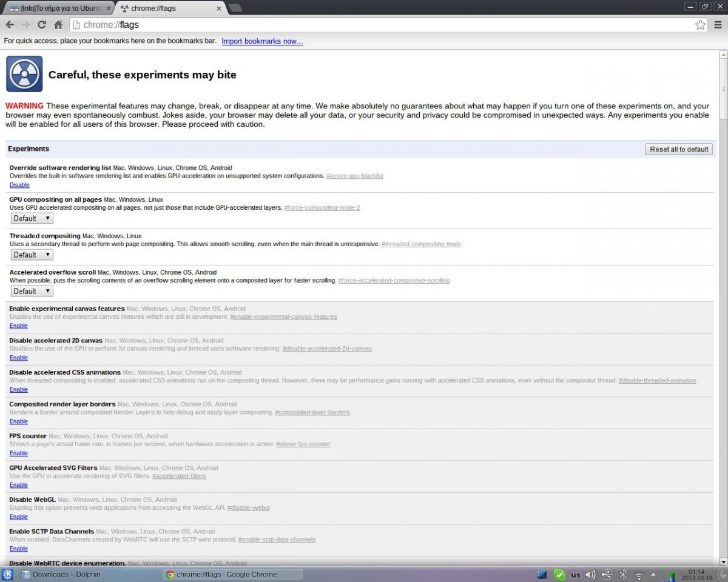The width and height of the screenshot is (728, 582).
Task: Open Accelerated overflow scroll Default dropdown
Action: (32, 291)
